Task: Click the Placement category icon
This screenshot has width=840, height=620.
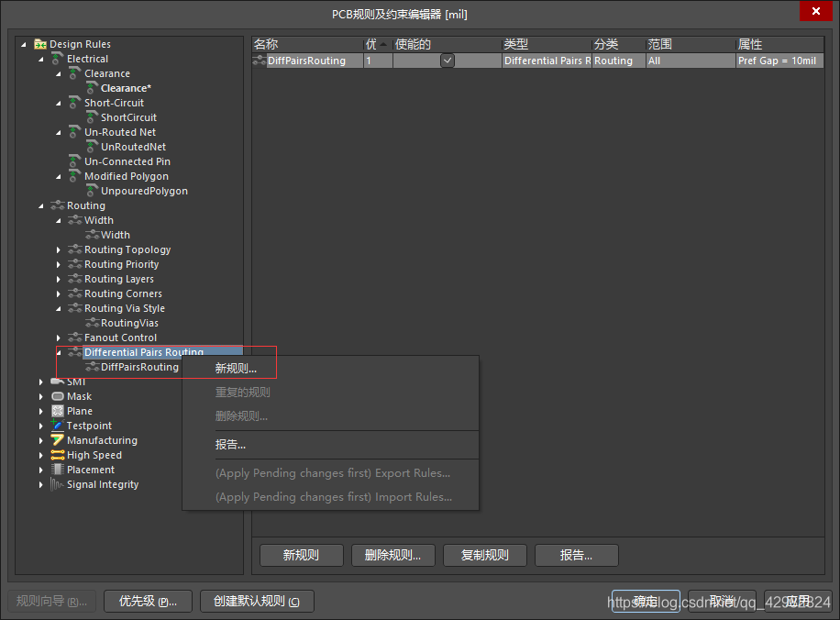Action: (58, 469)
